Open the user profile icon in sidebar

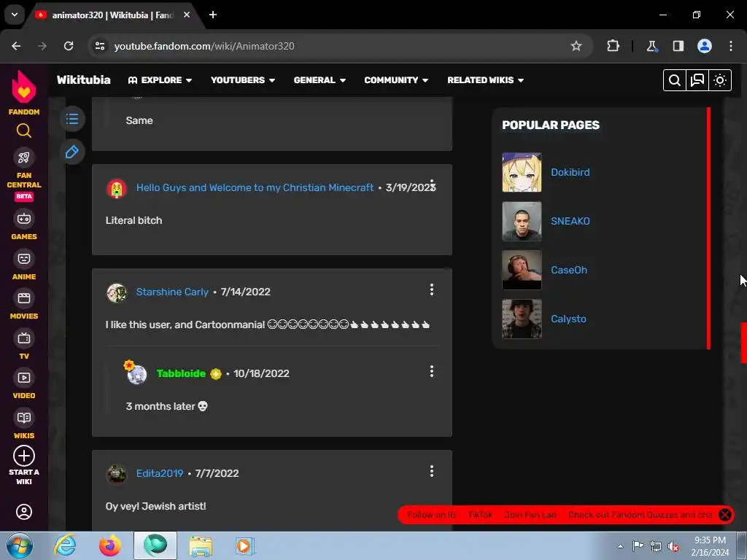(24, 512)
